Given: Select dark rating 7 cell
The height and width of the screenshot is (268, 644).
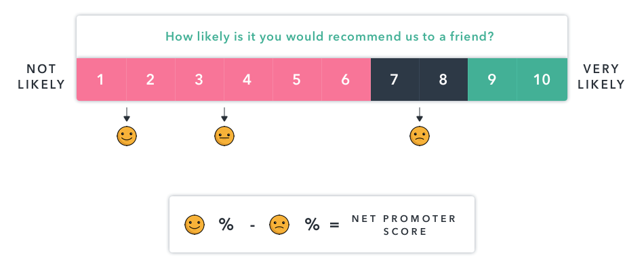Looking at the screenshot, I should click(395, 79).
